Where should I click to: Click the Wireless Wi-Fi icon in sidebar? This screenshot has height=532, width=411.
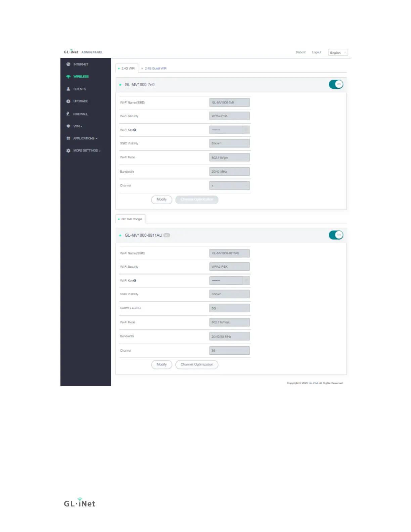point(68,77)
